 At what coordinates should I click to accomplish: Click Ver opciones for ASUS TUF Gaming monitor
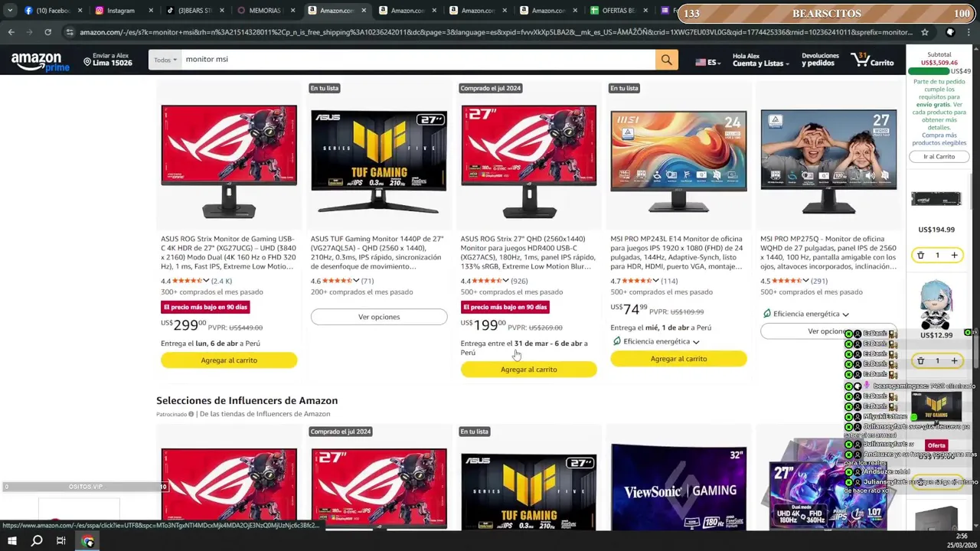(379, 317)
